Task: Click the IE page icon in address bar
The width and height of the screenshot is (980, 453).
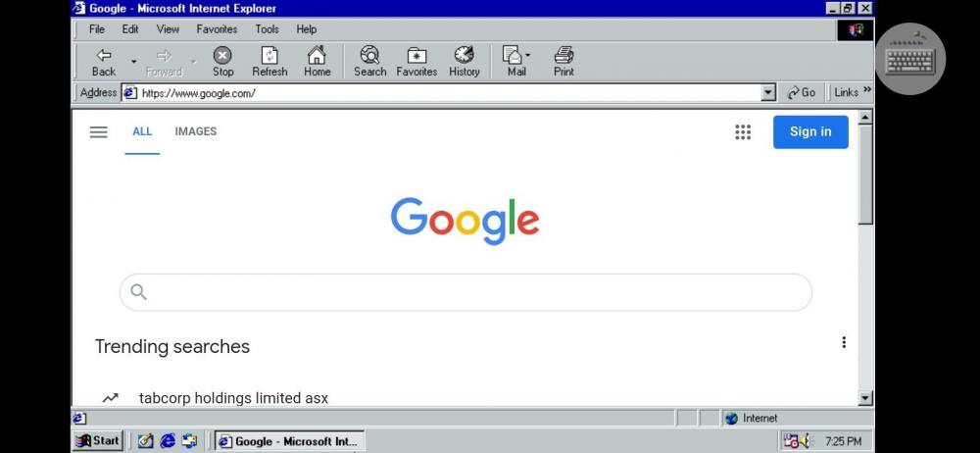Action: [x=130, y=92]
